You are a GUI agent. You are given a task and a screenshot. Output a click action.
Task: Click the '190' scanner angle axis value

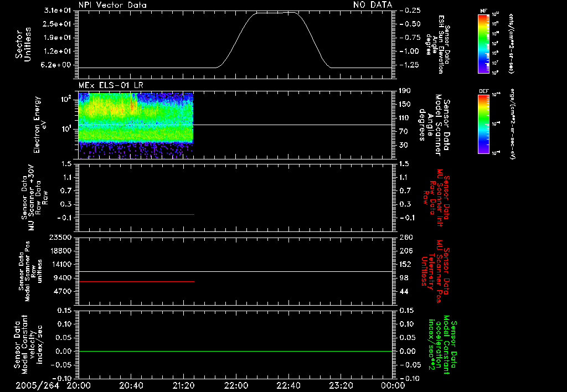405,91
